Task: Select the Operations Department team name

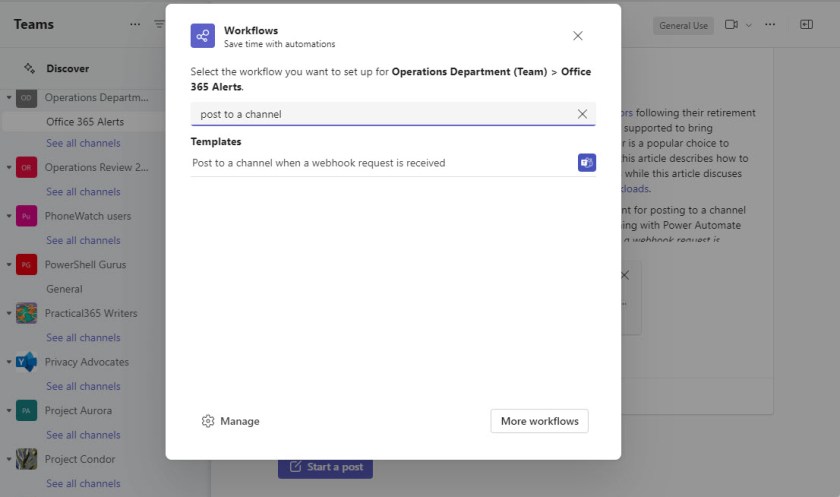Action: [x=96, y=97]
